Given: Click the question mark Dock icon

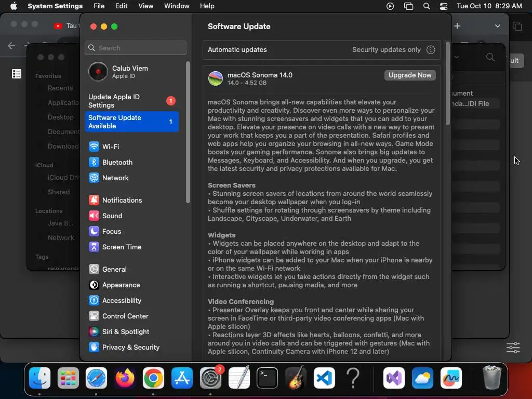Looking at the screenshot, I should click(353, 378).
